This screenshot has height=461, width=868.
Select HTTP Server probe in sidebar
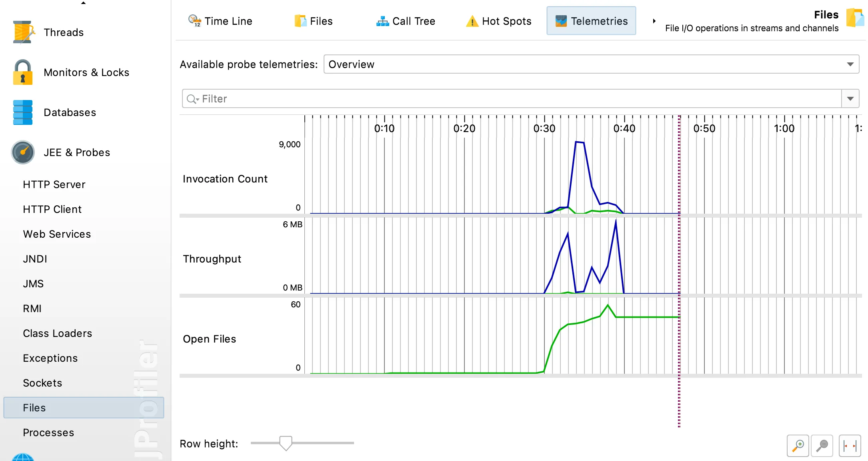pos(54,184)
